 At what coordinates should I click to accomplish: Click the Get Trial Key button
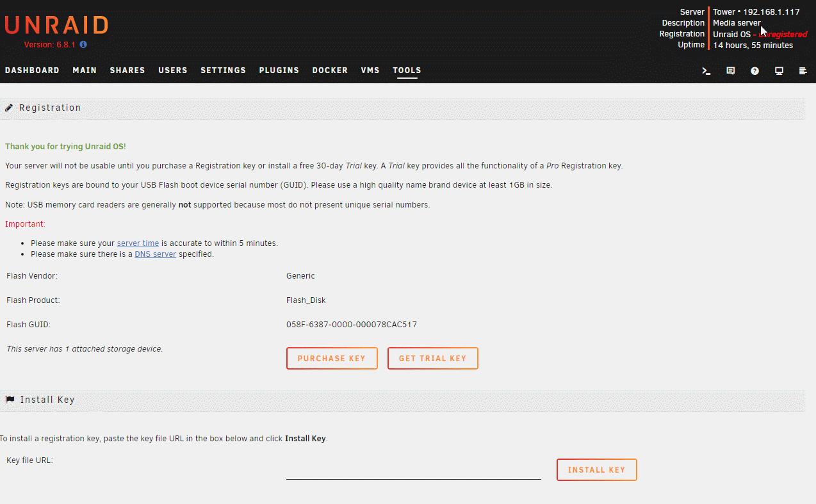point(433,359)
